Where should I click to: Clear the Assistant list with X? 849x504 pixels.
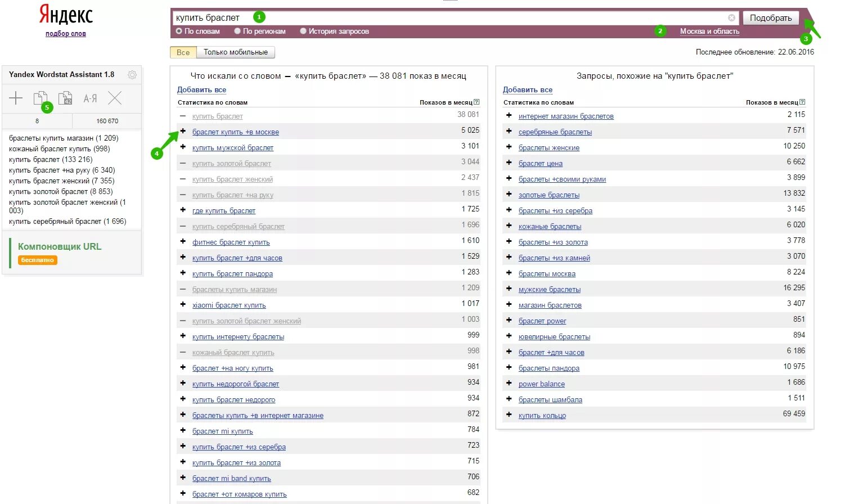click(115, 98)
